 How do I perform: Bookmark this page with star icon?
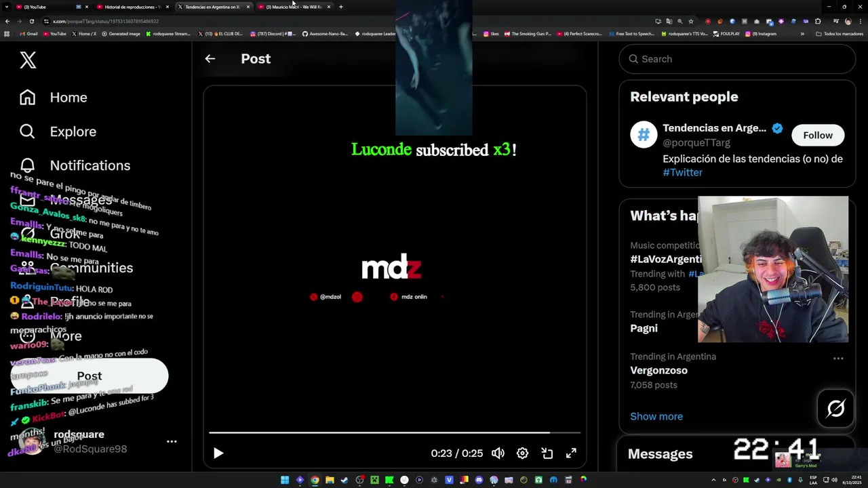pyautogui.click(x=691, y=21)
